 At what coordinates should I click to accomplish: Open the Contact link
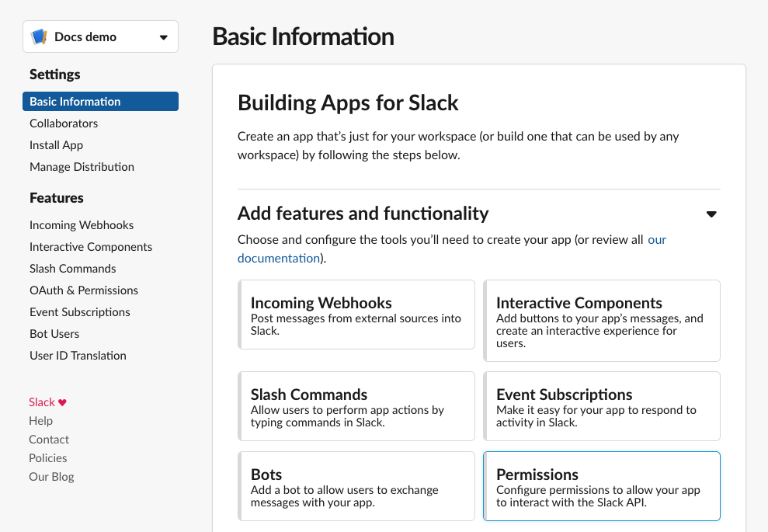[x=49, y=440]
